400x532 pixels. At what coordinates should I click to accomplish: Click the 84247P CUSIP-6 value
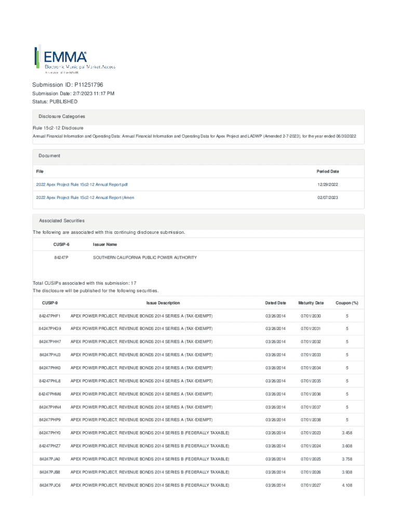point(61,257)
